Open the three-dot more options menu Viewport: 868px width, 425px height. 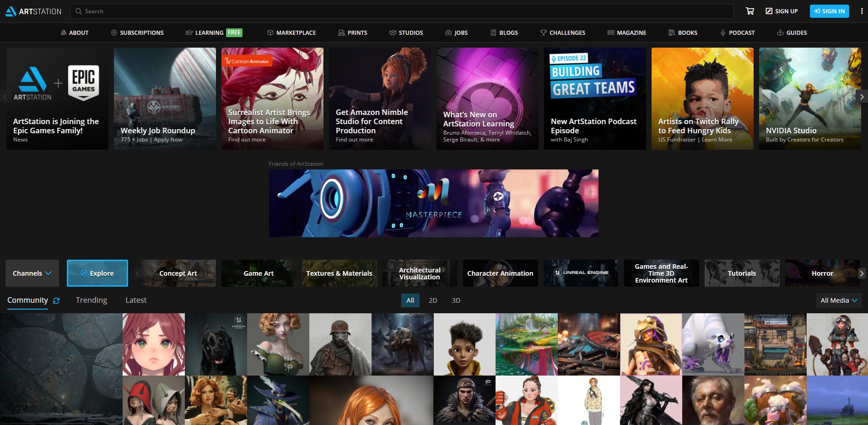pyautogui.click(x=862, y=11)
